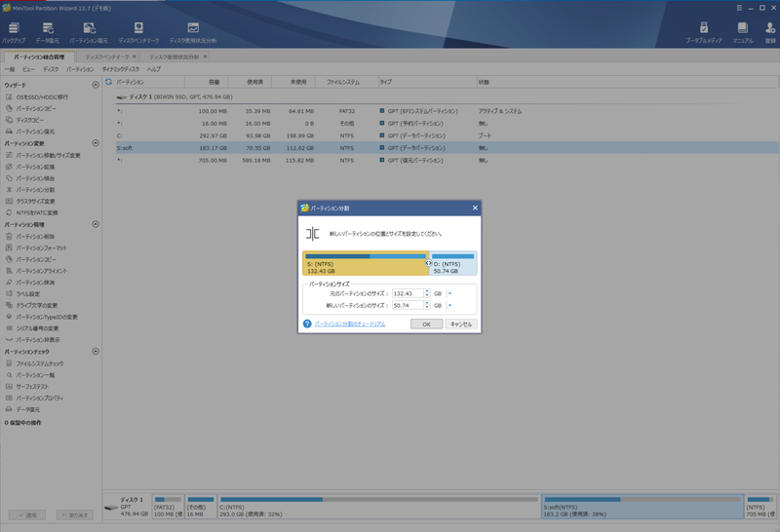Viewport: 780px width, 532px height.
Task: Choose ドライブ文字の変更 in sidebar
Action: [37, 305]
